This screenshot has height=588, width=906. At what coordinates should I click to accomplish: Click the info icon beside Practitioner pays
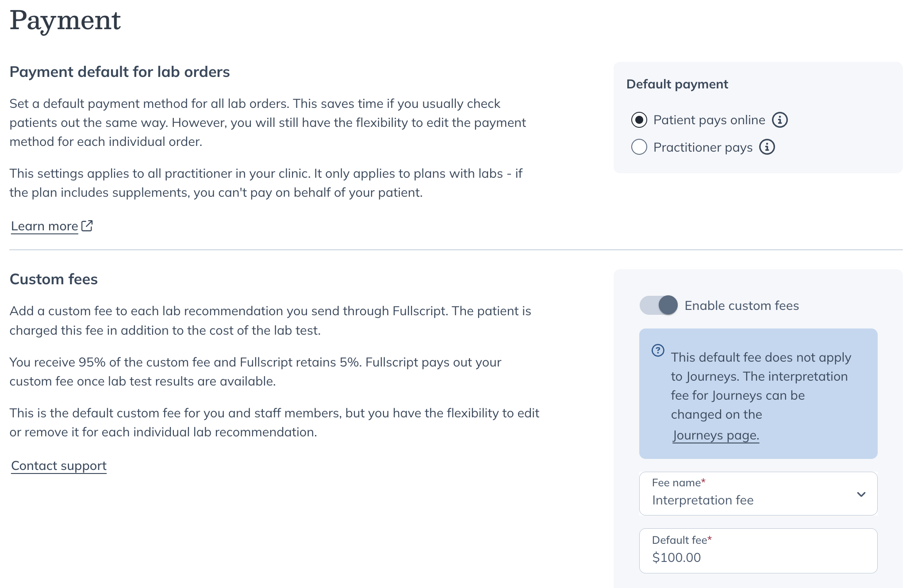point(768,147)
